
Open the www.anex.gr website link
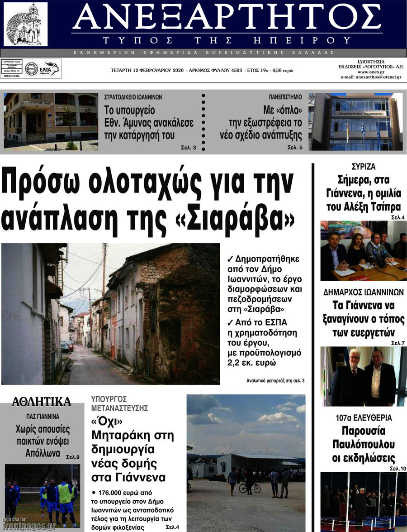pyautogui.click(x=371, y=72)
